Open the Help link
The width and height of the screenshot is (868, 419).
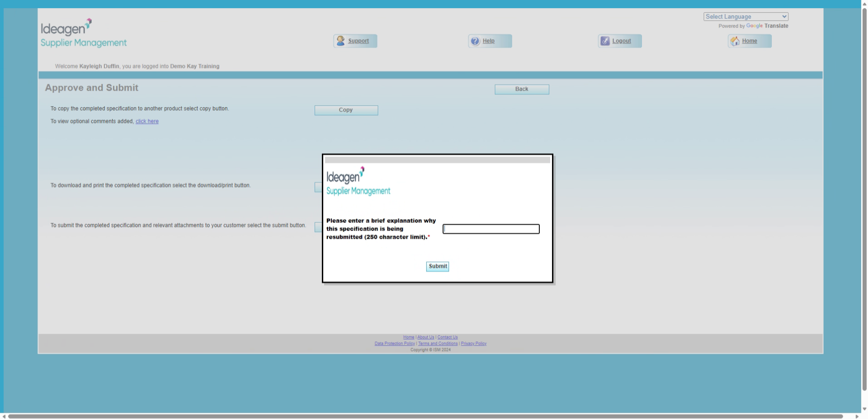point(488,41)
